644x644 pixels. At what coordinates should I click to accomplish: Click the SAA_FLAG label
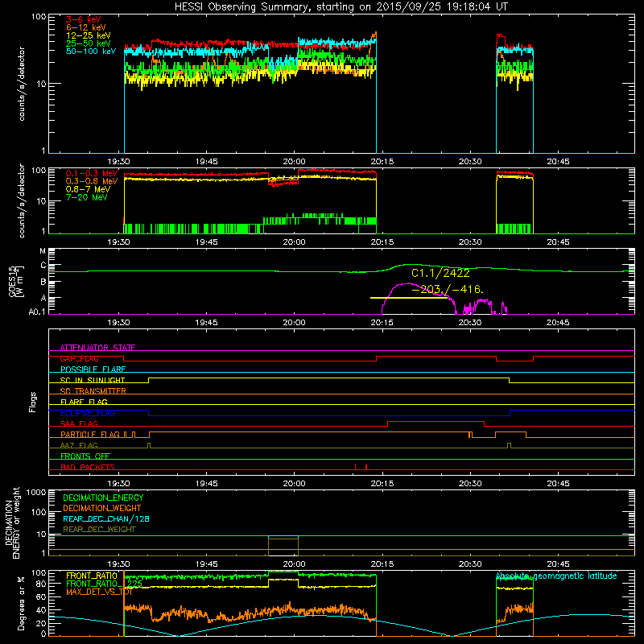click(79, 423)
